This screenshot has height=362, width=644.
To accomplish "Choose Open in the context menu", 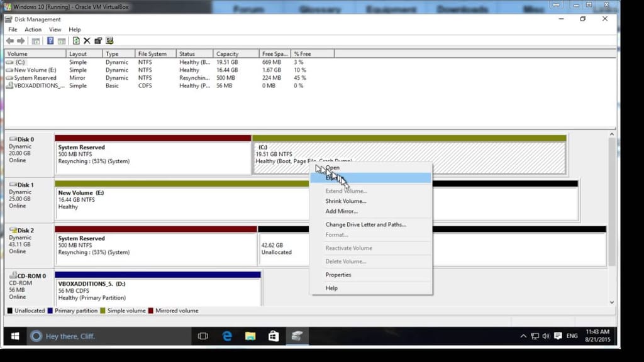I will 371,167.
